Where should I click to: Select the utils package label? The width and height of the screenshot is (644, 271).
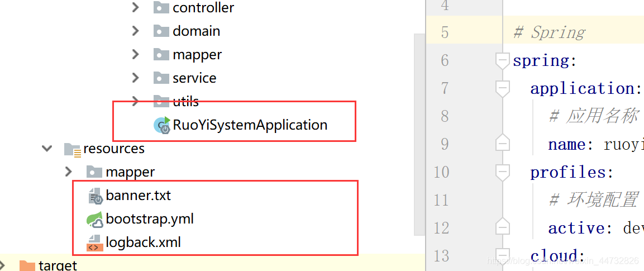point(185,101)
